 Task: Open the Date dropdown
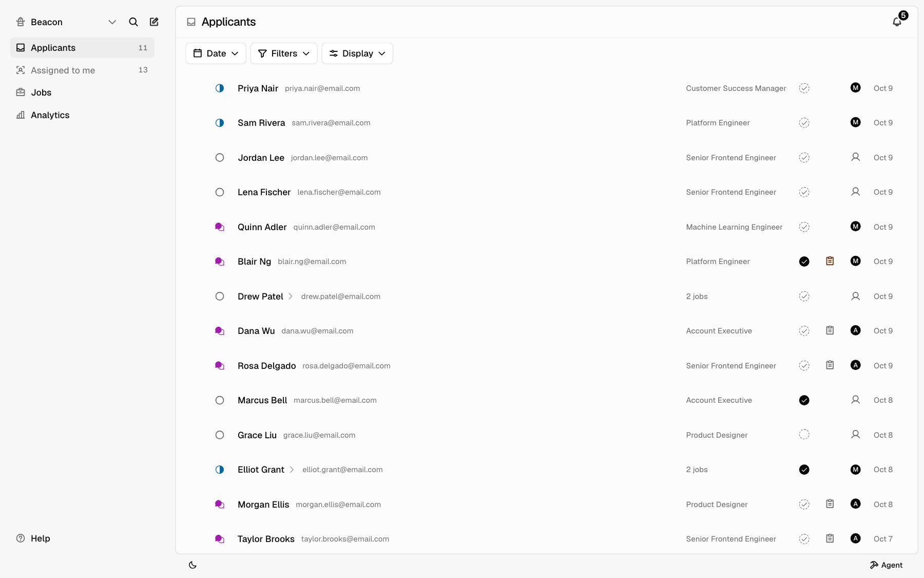(x=216, y=53)
